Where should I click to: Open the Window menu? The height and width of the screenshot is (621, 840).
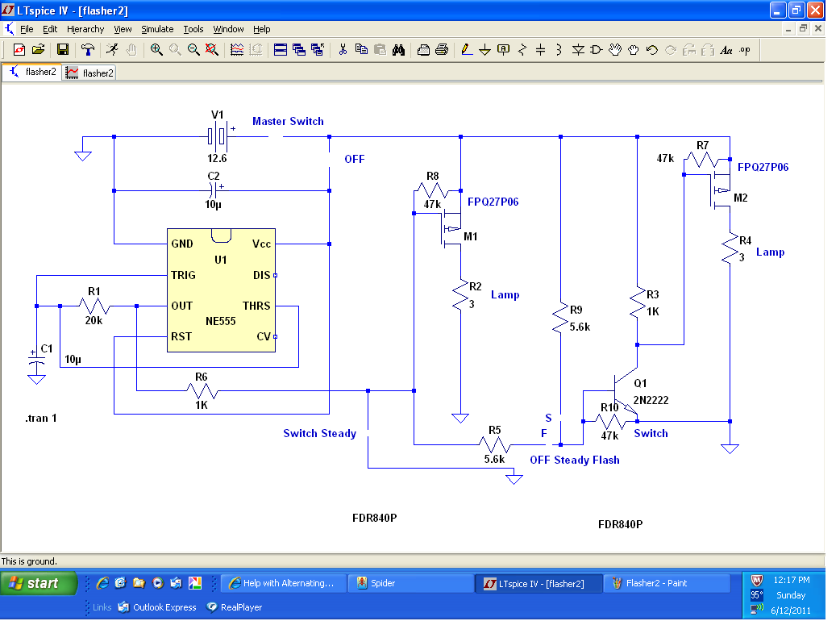228,29
